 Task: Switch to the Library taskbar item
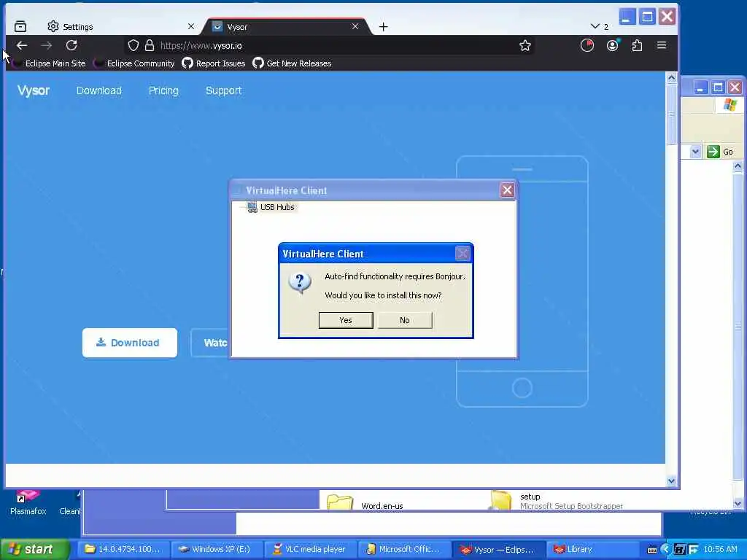591,549
